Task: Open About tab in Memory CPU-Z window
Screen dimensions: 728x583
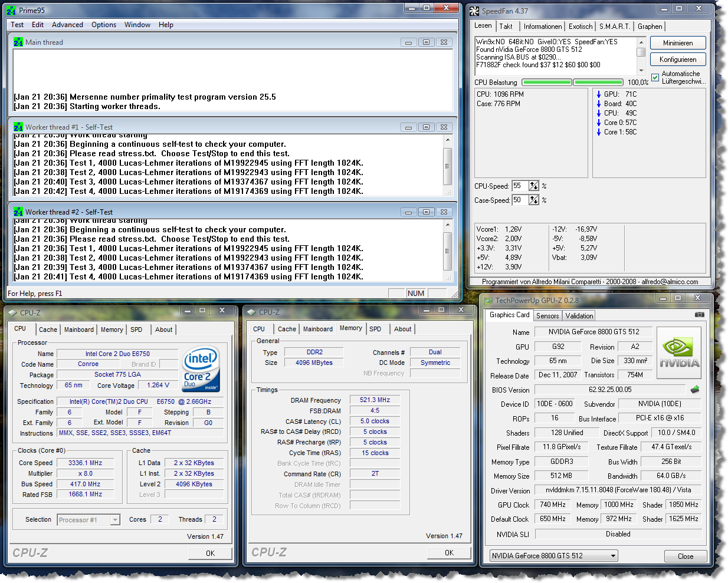Action: (x=403, y=329)
